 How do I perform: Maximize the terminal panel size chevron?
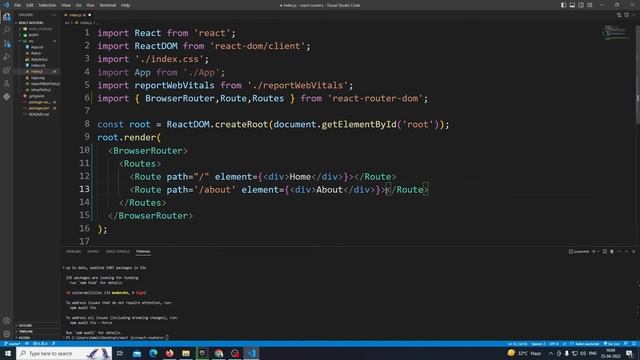[x=626, y=251]
